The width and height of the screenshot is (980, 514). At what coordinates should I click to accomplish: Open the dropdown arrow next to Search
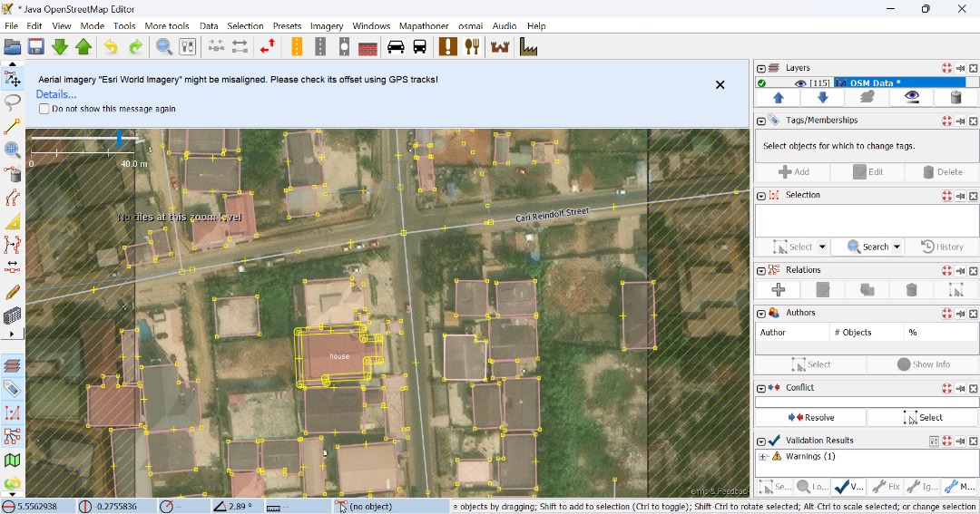tap(897, 247)
